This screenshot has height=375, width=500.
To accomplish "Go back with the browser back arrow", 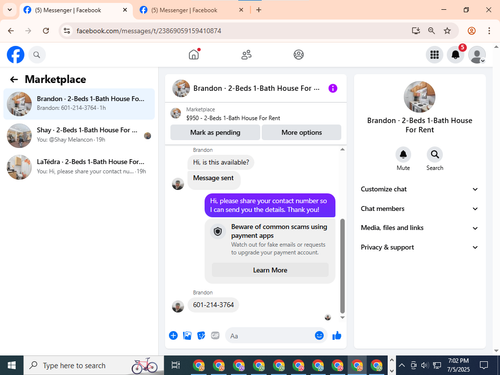I will 11,31.
